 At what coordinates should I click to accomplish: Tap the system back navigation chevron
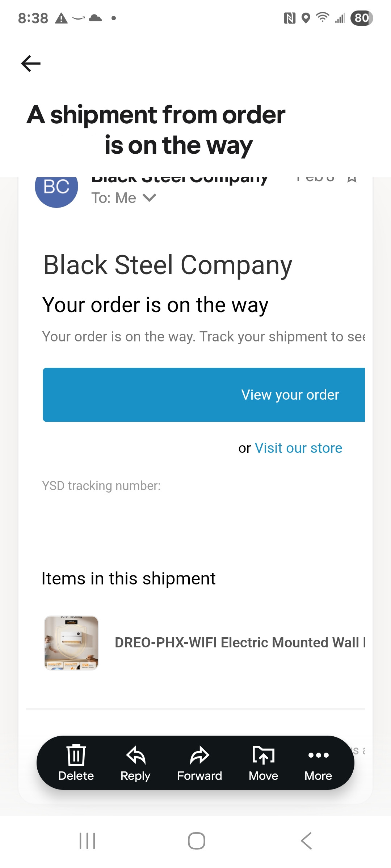pyautogui.click(x=306, y=841)
